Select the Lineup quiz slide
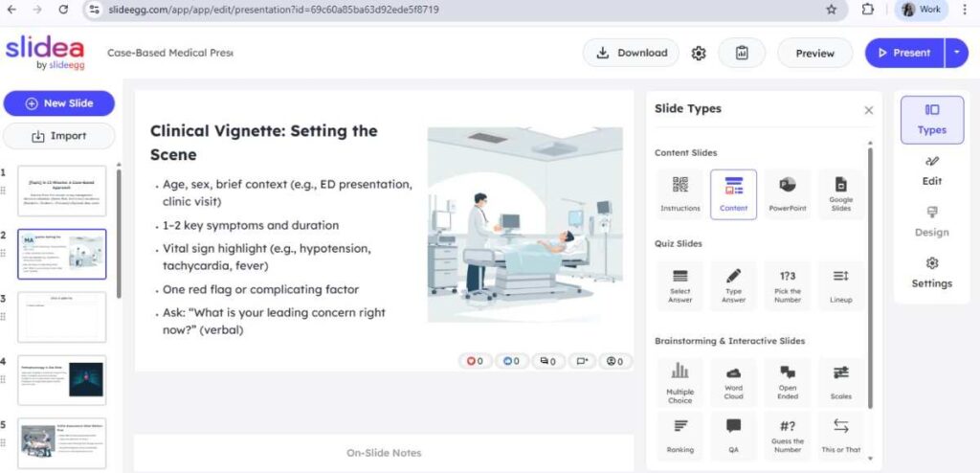Image resolution: width=980 pixels, height=473 pixels. tap(840, 285)
